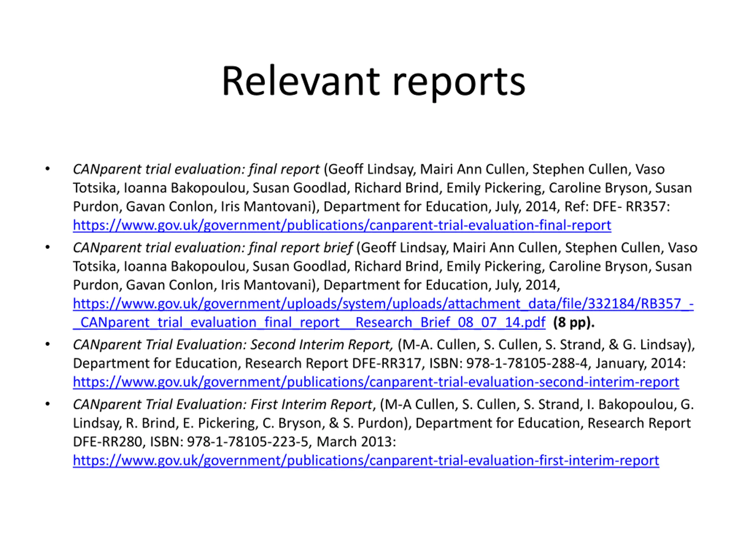Open the second-interim-report gov.uk link

pos(376,382)
